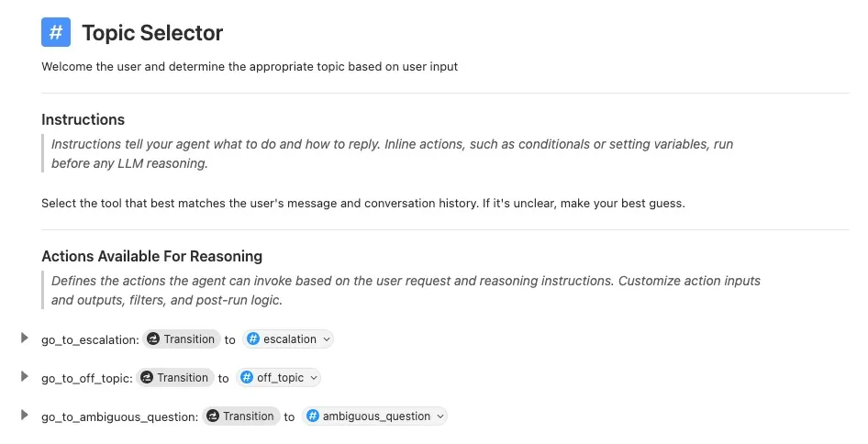Select the go_to_off_topic action name
Screen dimensions: 868x444
click(86, 378)
